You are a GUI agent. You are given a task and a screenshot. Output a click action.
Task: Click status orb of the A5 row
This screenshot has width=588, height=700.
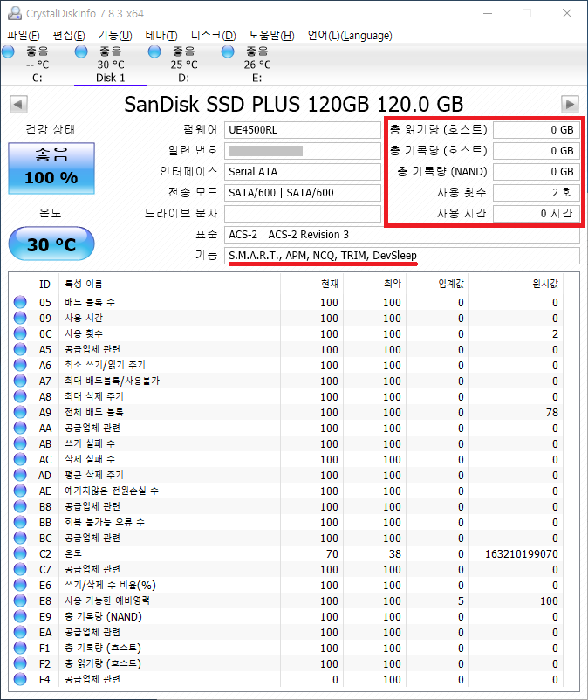[x=20, y=348]
